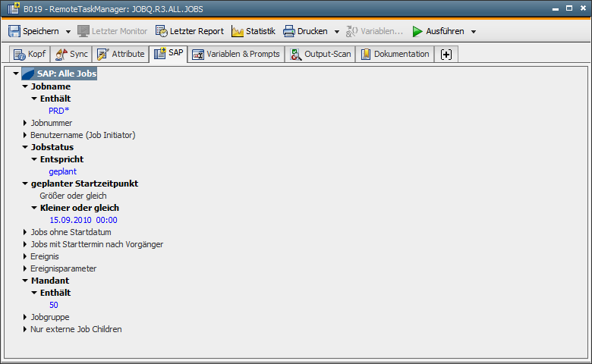Maximize the RemoteTaskManager window
The height and width of the screenshot is (364, 592).
[569, 8]
